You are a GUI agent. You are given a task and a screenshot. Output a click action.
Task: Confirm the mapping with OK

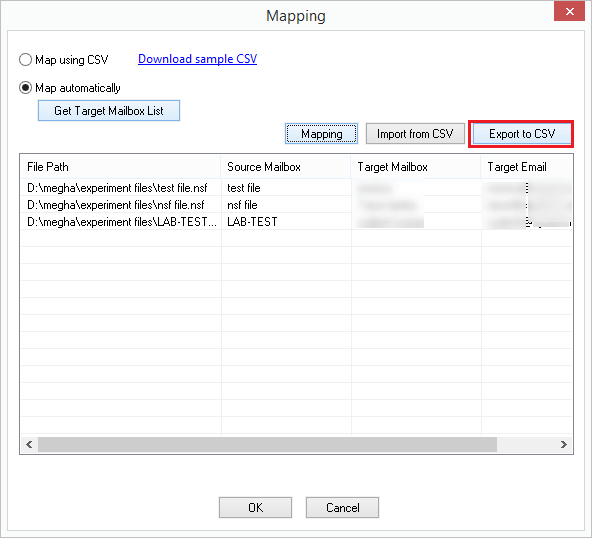coord(255,507)
